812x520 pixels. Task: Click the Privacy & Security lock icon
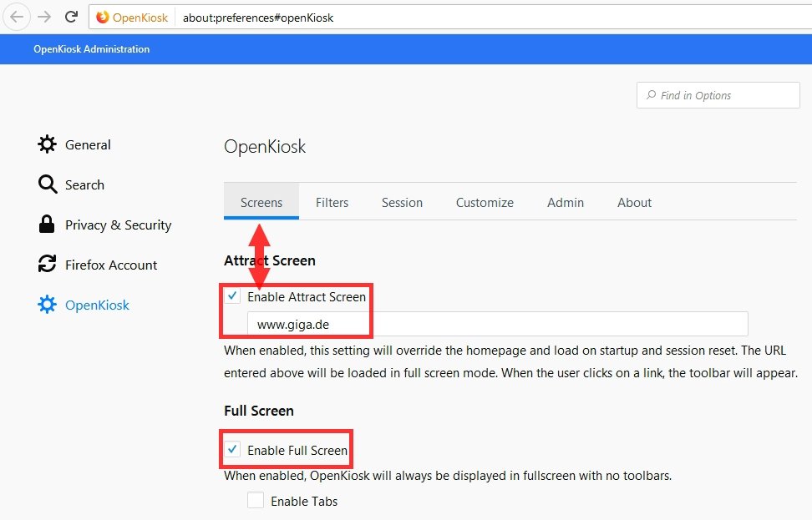[47, 225]
